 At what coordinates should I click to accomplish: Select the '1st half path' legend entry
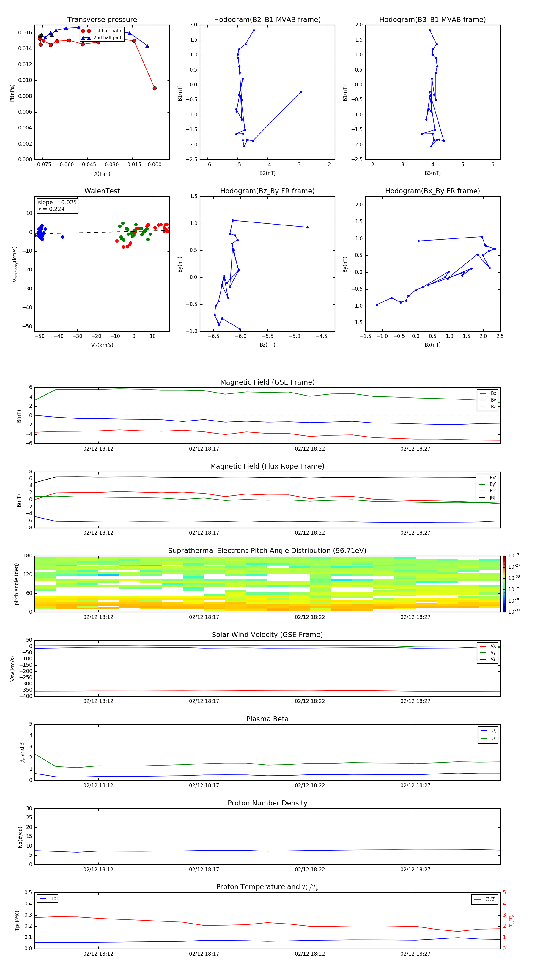click(x=102, y=31)
